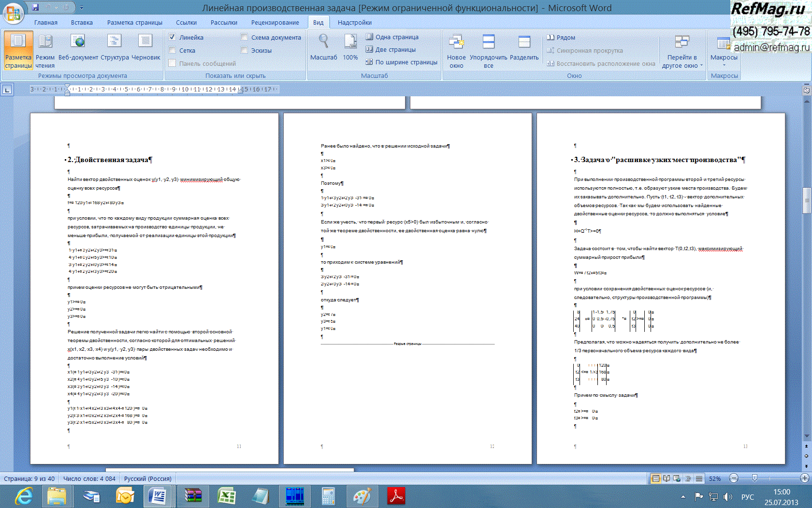The image size is (812, 508).
Task: Open a Новое окно
Action: click(456, 51)
